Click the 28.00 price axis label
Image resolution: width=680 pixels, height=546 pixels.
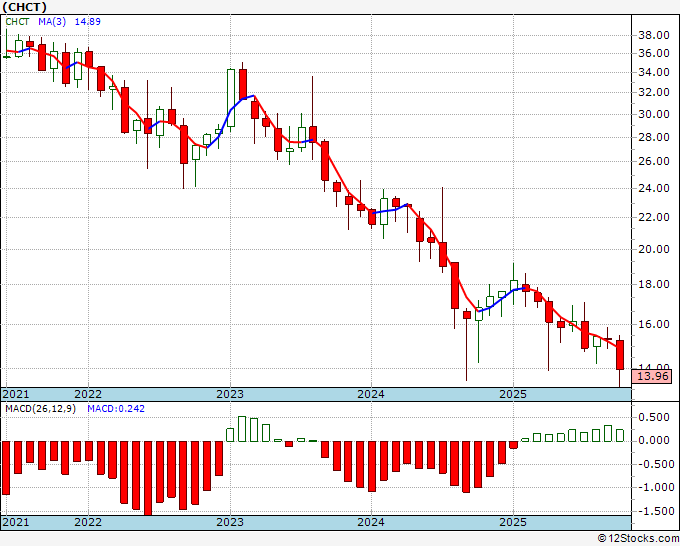654,137
